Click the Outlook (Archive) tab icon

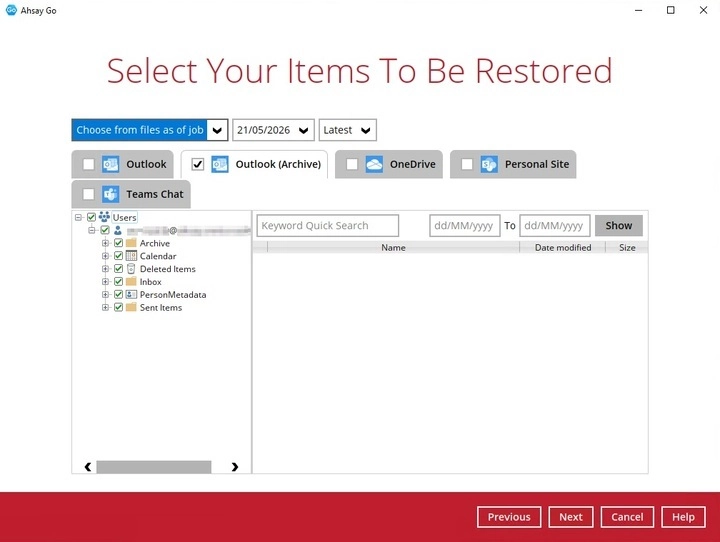(x=220, y=164)
